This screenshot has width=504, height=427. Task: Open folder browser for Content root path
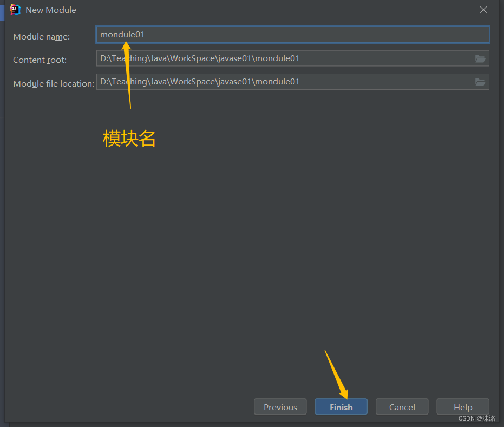[480, 58]
